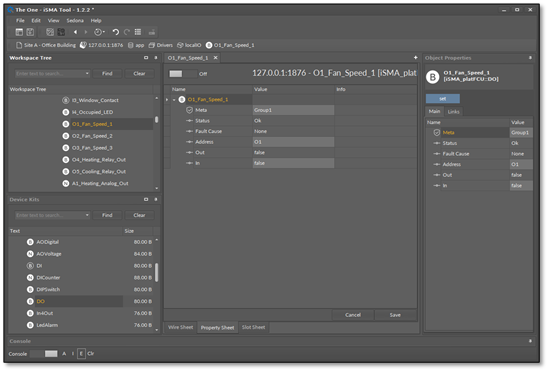The height and width of the screenshot is (371, 548).
Task: Click the first toolbar layout icon
Action: tap(19, 32)
